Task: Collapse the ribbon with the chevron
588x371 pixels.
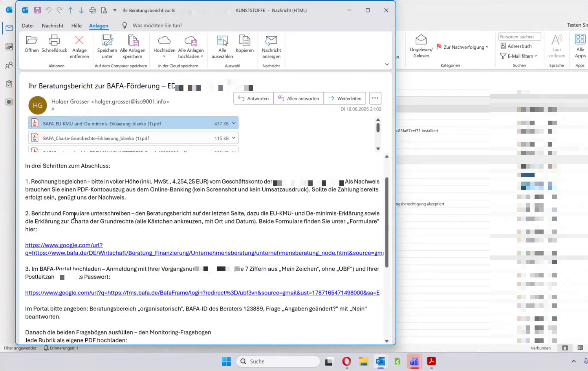Action: coord(387,64)
